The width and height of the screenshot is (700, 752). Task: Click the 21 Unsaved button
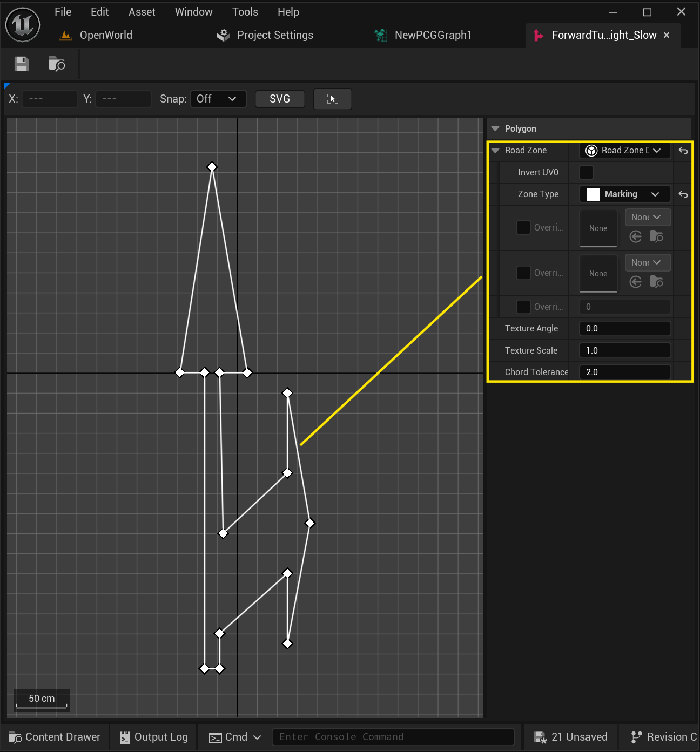point(571,737)
